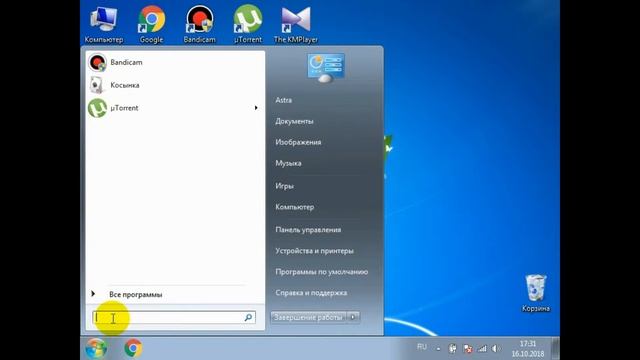Switch RU input language indicator
This screenshot has height=360, width=640.
point(422,347)
